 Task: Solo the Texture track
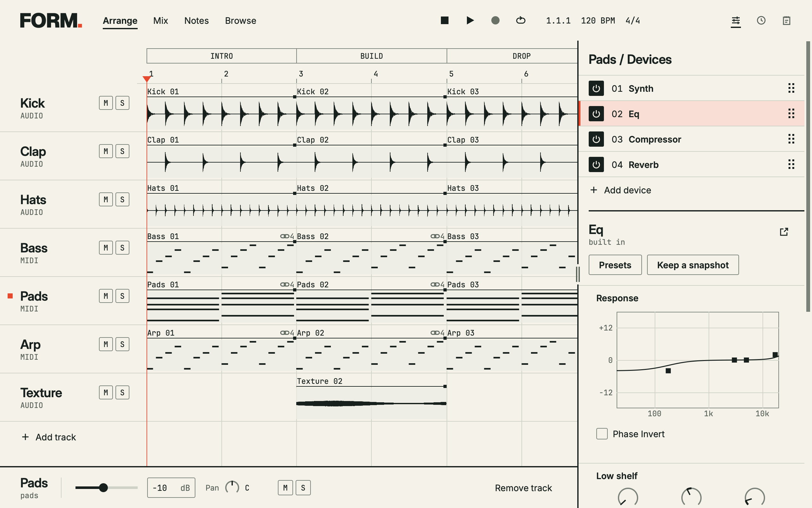(122, 392)
